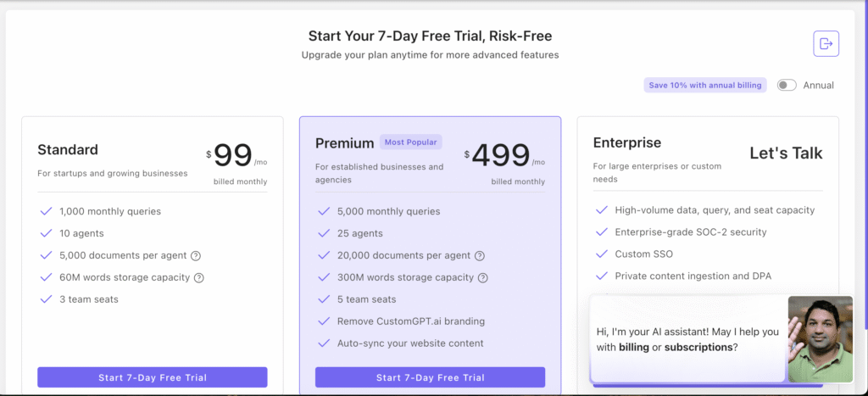Start 7-Day Free Trial for Standard plan
The height and width of the screenshot is (396, 868).
(x=153, y=377)
